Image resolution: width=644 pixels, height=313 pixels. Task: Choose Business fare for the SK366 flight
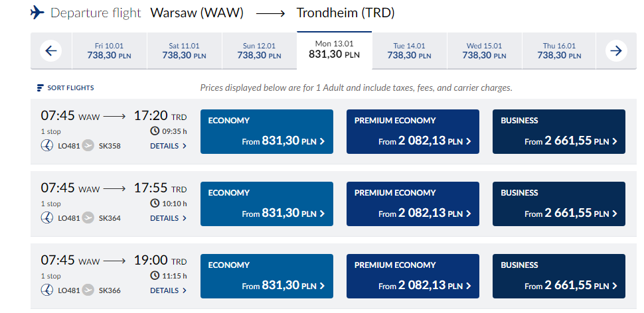point(559,276)
